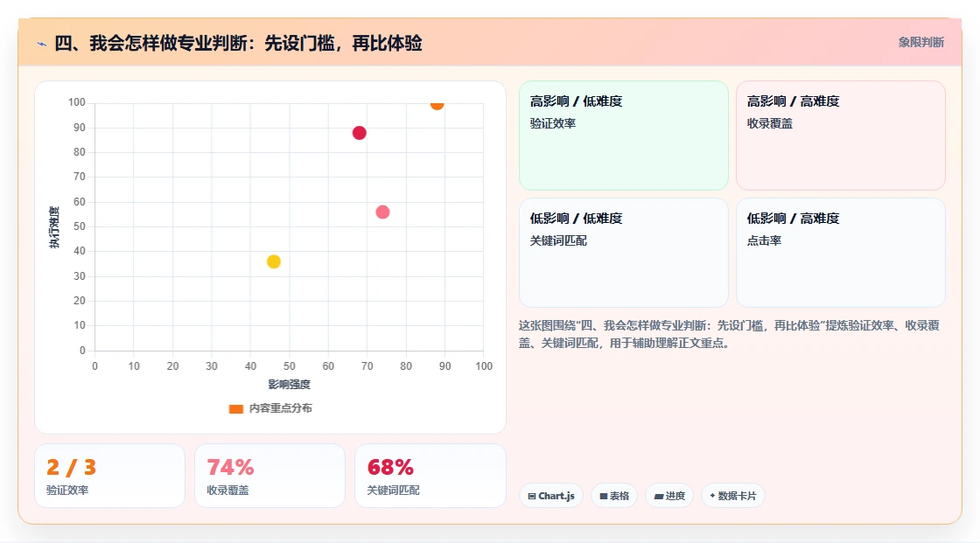Click the star icon in the 数据卡片 chip
The width and height of the screenshot is (980, 543).
(x=712, y=496)
